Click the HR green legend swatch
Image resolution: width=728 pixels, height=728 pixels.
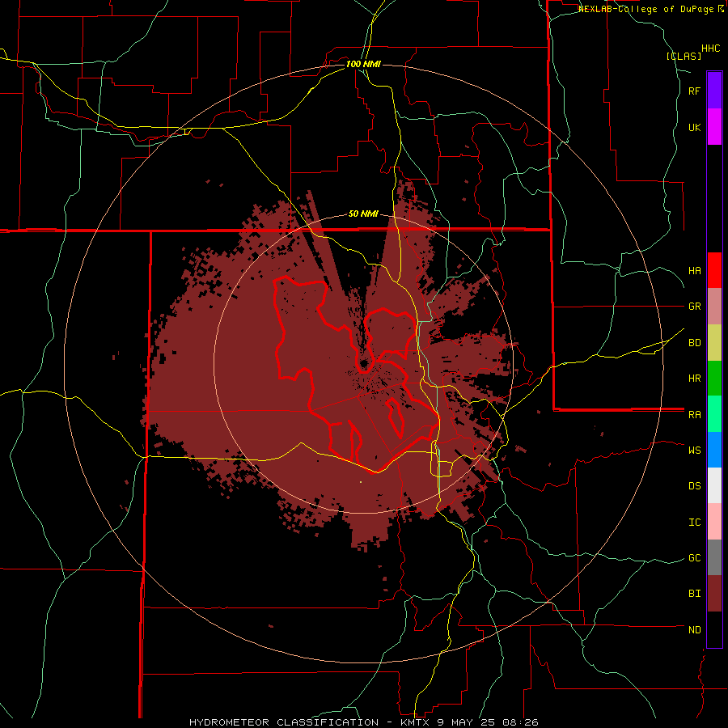(714, 379)
